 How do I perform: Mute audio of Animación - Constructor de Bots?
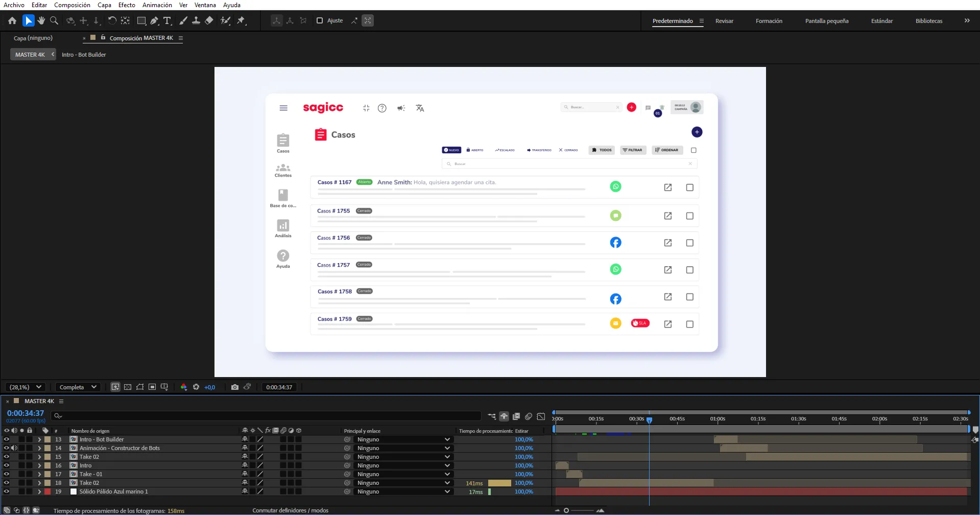click(14, 448)
